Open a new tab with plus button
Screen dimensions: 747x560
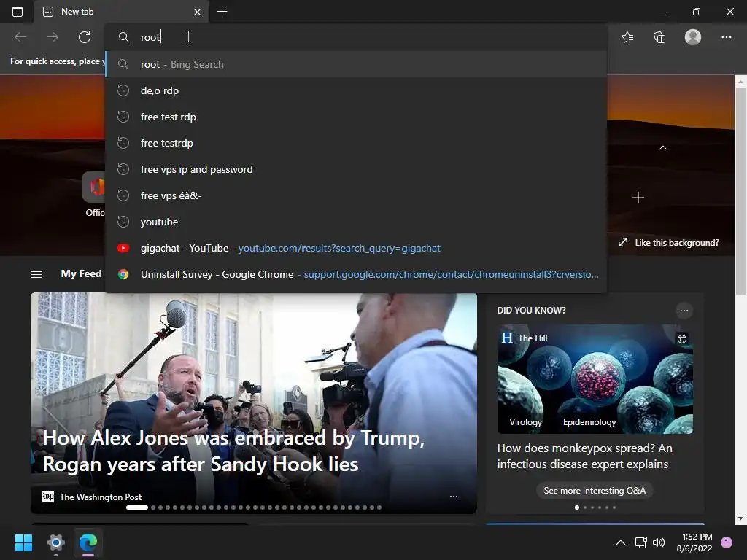tap(222, 12)
